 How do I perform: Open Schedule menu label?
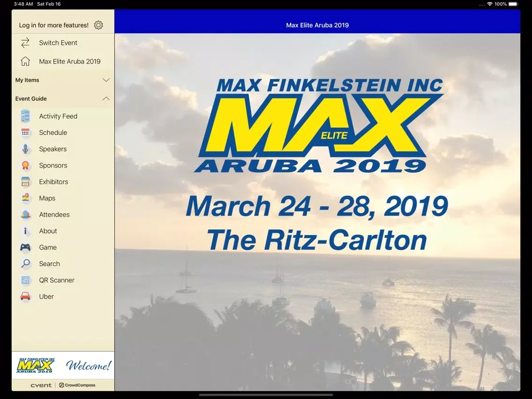(x=53, y=133)
